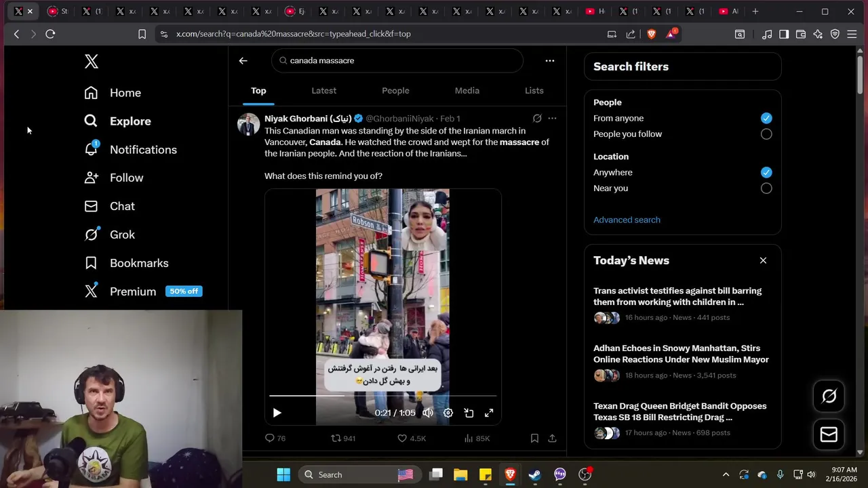Click the page scrollbar
Screen dimensions: 868x488
click(x=860, y=75)
